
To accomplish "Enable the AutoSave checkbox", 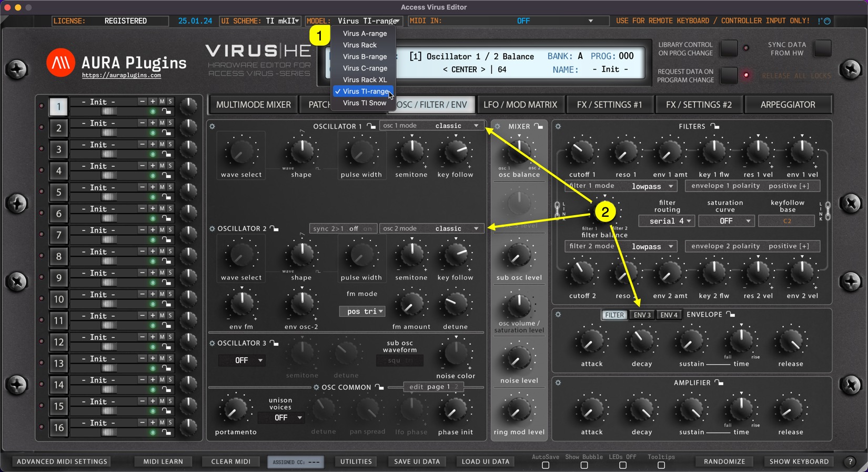I will click(546, 465).
